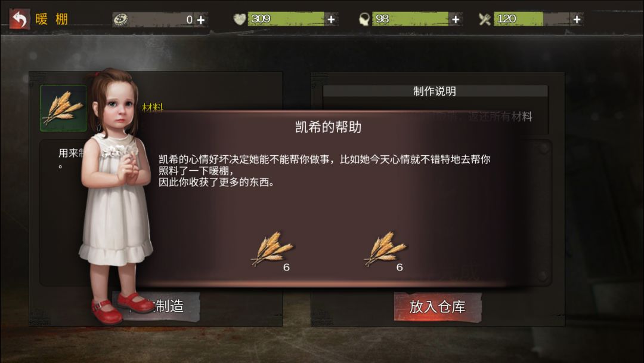This screenshot has height=363, width=644.
Task: Add sanity via plus next to 98
Action: click(x=456, y=19)
